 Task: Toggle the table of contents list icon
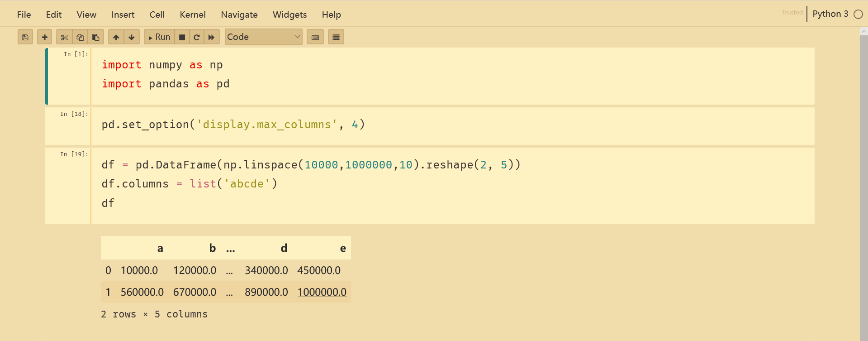coord(336,37)
